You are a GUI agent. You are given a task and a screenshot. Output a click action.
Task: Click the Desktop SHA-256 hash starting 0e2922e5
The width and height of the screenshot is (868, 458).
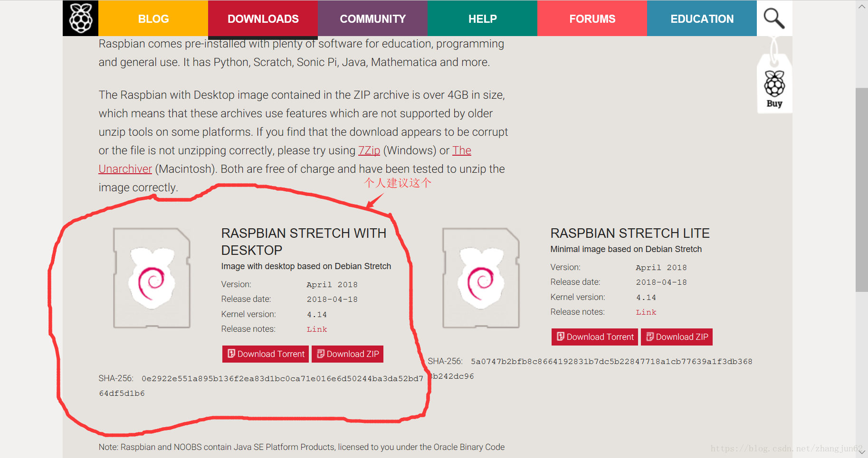261,386
